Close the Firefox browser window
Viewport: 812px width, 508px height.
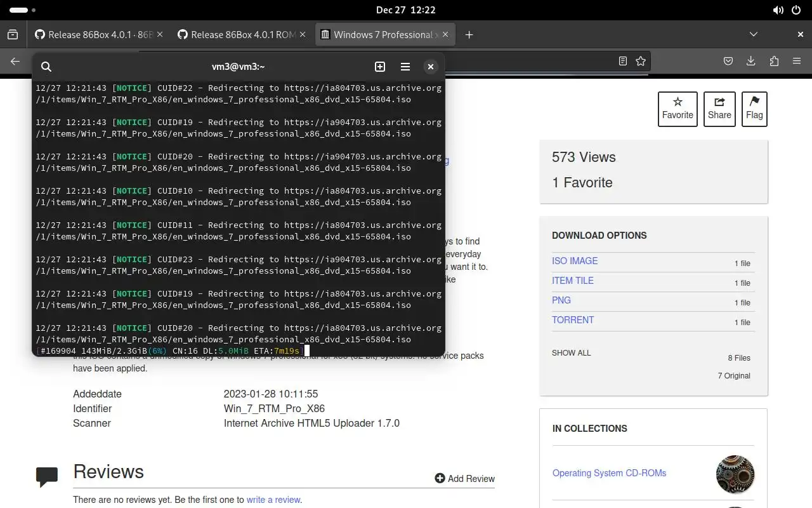tap(801, 34)
